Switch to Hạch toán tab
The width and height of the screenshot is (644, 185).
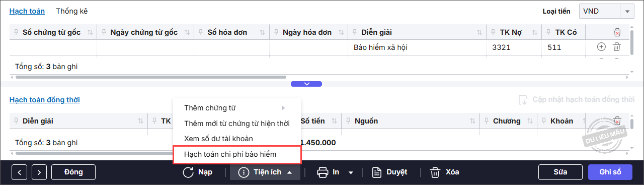tap(27, 11)
